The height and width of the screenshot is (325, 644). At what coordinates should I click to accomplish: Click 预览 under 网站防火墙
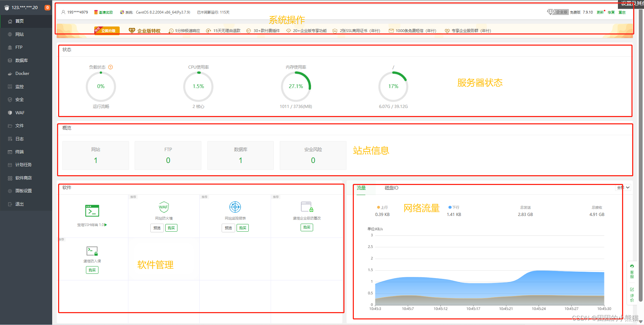coord(157,228)
